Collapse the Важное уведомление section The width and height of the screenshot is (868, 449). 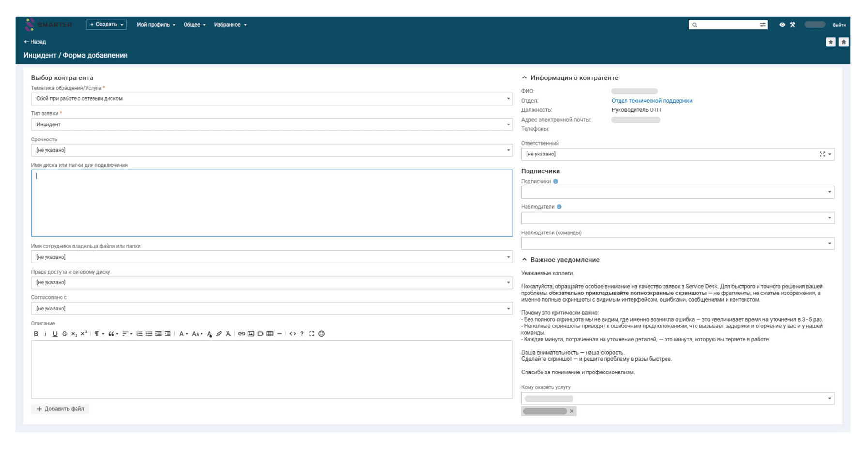tap(524, 260)
